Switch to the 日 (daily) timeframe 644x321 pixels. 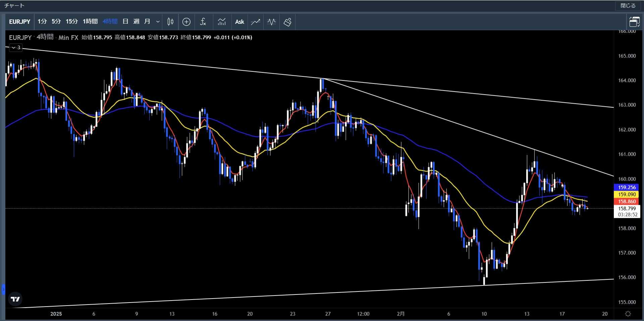[x=125, y=22]
